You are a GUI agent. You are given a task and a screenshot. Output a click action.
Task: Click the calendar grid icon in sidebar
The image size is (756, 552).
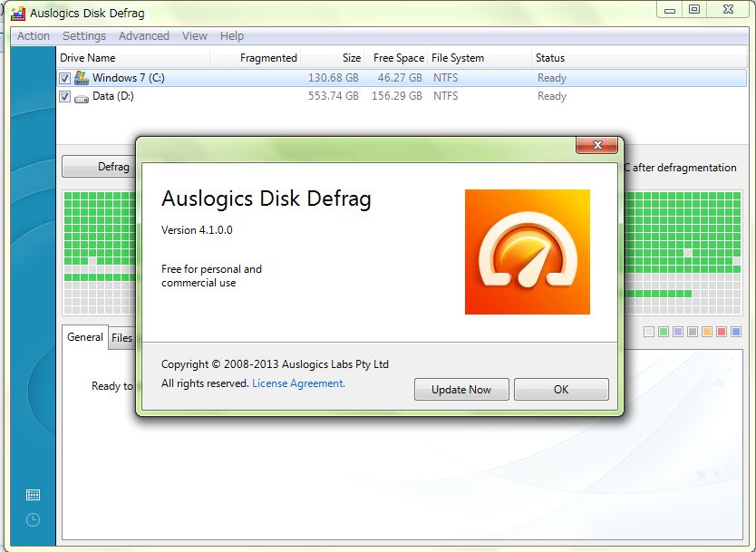33,495
